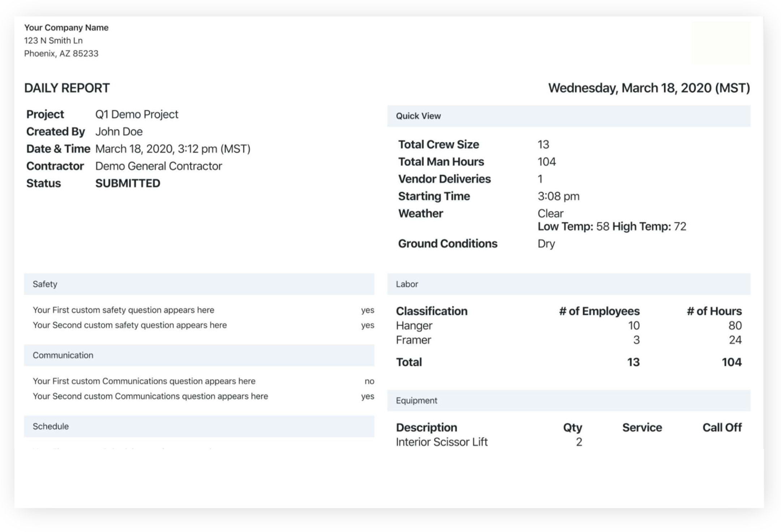This screenshot has width=781, height=532.
Task: Click the Q1 Demo Project name
Action: (137, 114)
